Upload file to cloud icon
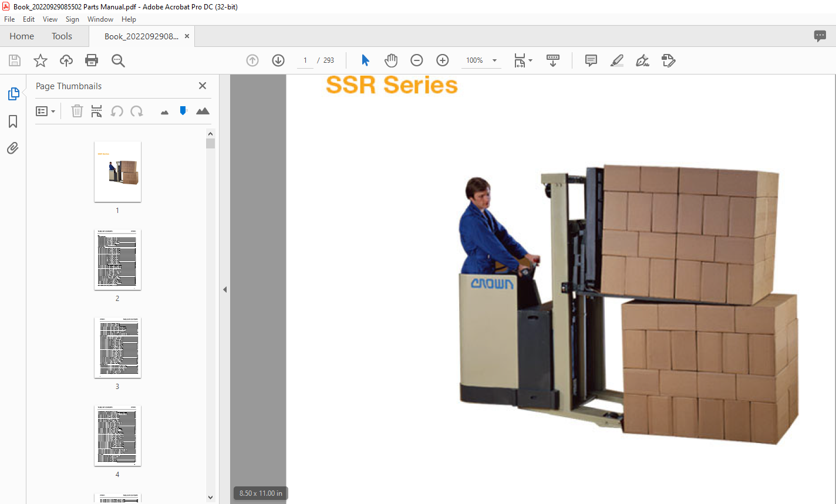Screen dimensions: 836x504 [66, 60]
